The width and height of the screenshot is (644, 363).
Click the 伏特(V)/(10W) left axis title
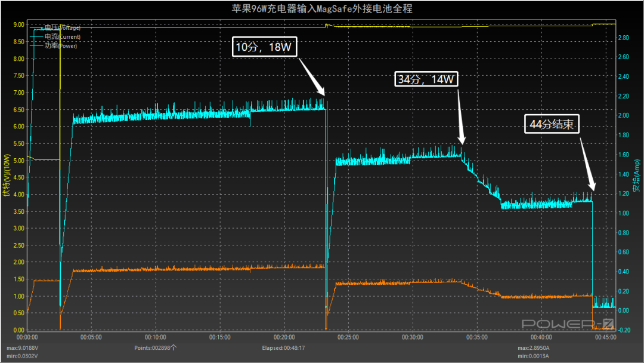(x=6, y=176)
